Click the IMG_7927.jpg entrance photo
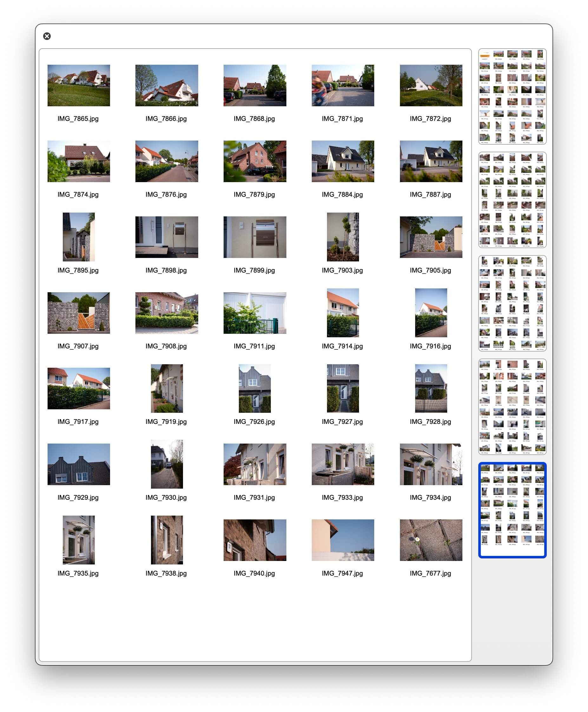Viewport: 588px width, 712px height. [x=343, y=388]
